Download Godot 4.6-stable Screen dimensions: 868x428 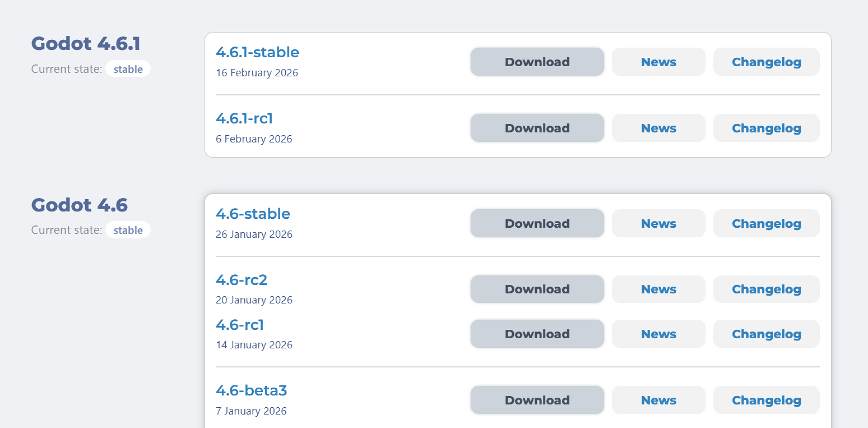pos(537,223)
